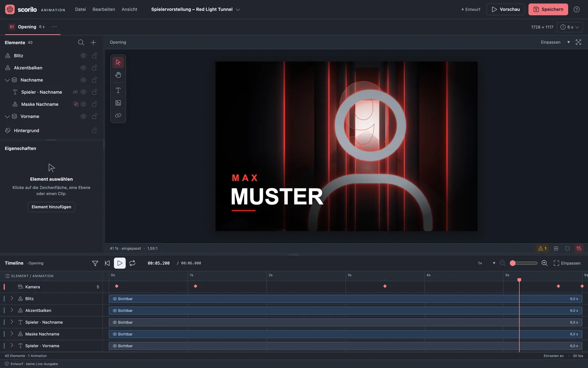
Task: Play the timeline animation
Action: click(x=120, y=263)
